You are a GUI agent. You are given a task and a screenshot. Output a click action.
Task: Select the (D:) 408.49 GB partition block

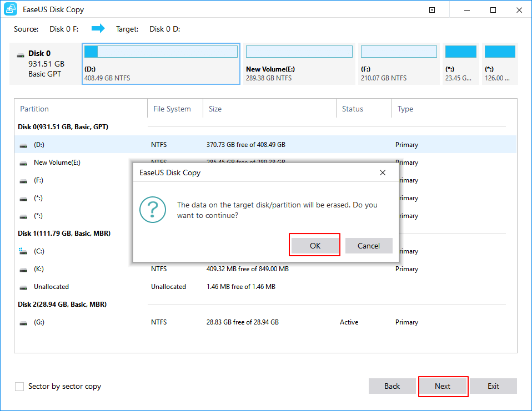coord(161,64)
